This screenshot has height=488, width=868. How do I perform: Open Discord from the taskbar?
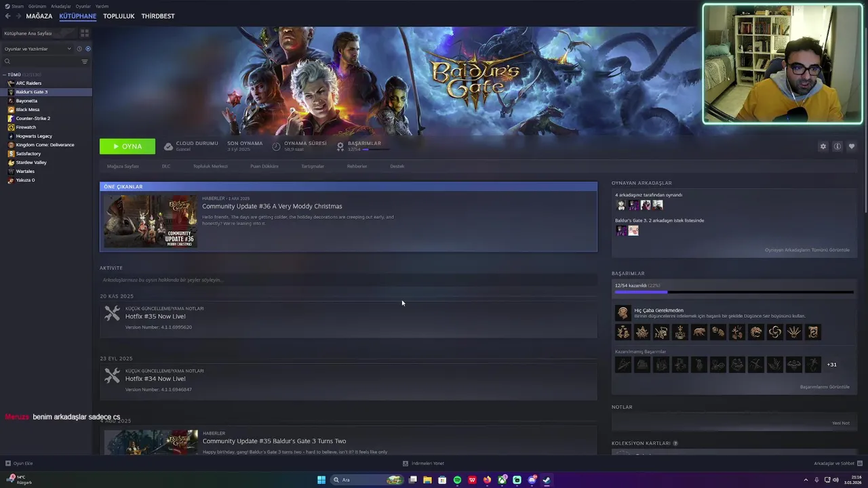[x=532, y=480]
